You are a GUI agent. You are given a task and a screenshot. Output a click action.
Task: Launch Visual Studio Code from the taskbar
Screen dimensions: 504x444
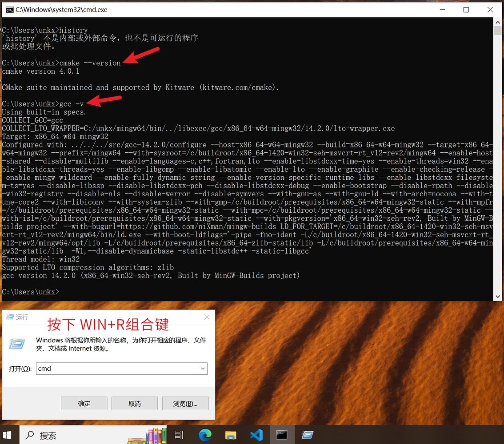(x=256, y=435)
